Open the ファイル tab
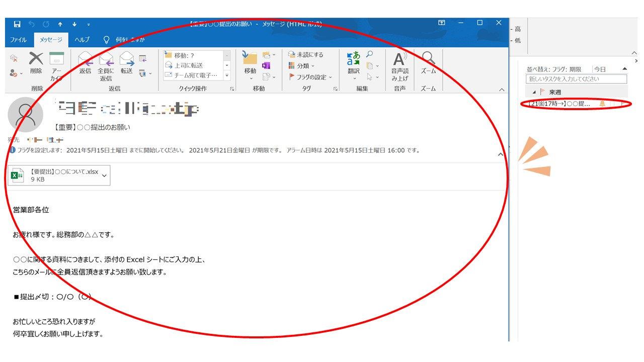644x362 pixels. (x=19, y=40)
